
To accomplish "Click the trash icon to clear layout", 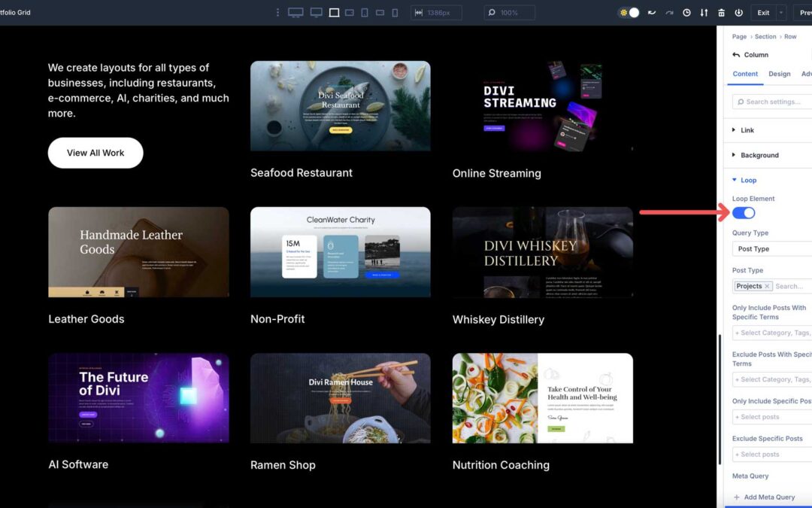I will (x=721, y=13).
